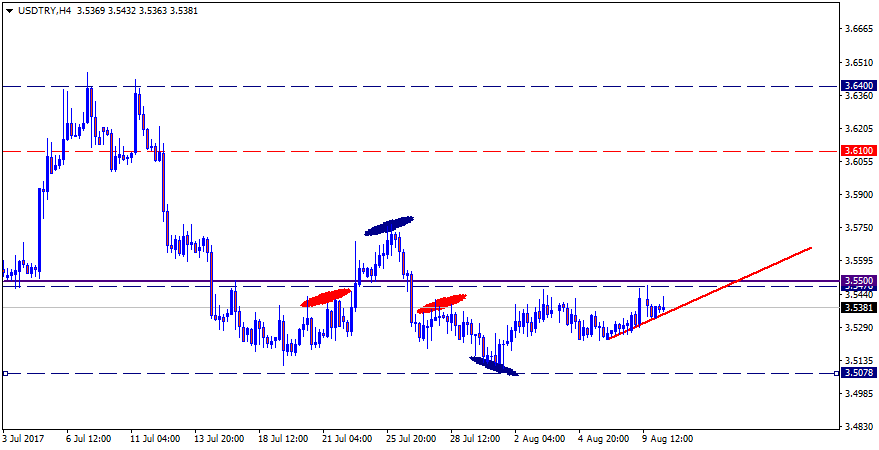
Task: Click the 13 Jul 20:00 date label
Action: [x=220, y=439]
